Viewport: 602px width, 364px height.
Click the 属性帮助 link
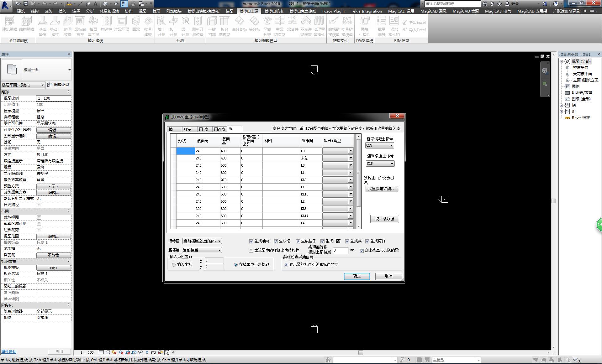click(8, 352)
